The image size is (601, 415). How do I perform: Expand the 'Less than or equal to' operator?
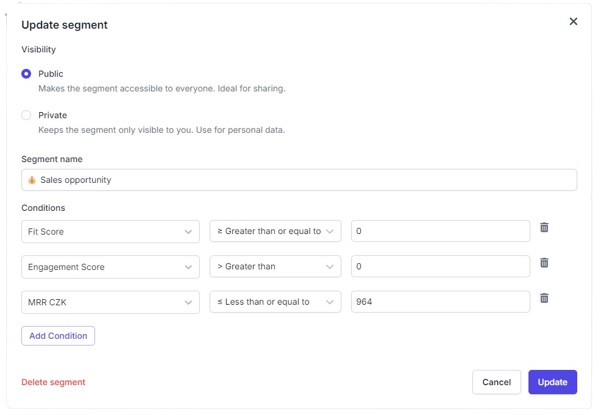click(275, 302)
